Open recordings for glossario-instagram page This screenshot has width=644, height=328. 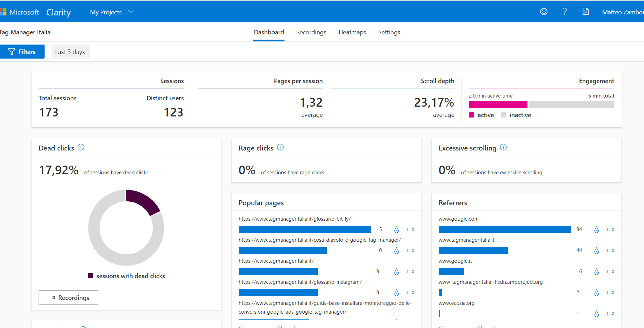coord(411,293)
